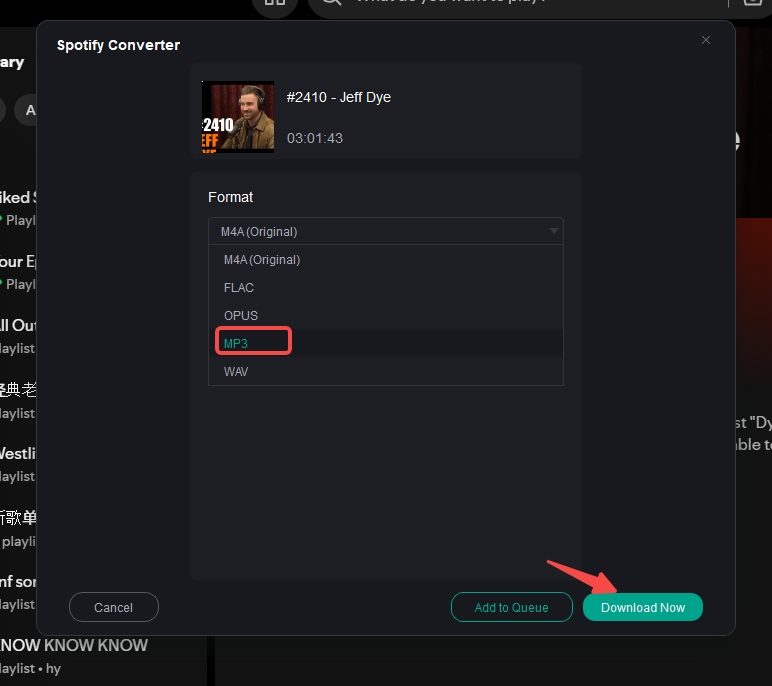The image size is (772, 686).
Task: Click the Jeff Dye episode thumbnail
Action: (x=238, y=117)
